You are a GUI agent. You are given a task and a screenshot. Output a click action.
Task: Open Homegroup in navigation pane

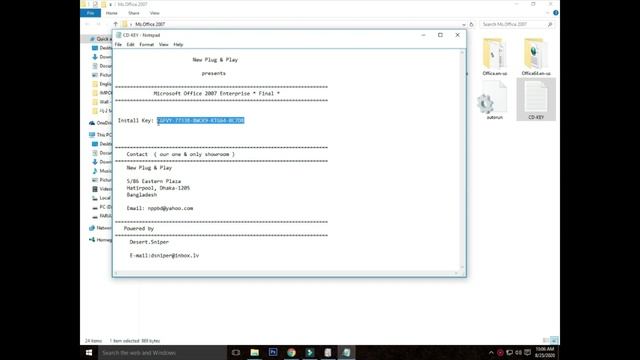[100, 240]
